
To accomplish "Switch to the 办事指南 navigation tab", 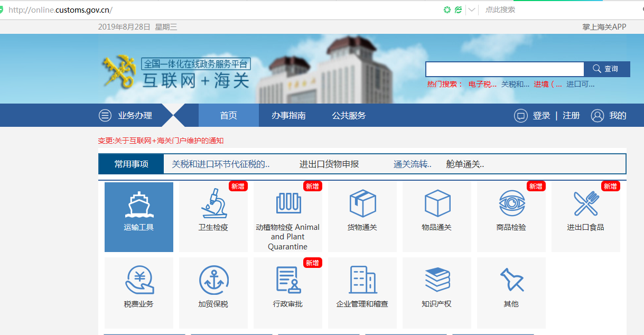I will tap(288, 116).
